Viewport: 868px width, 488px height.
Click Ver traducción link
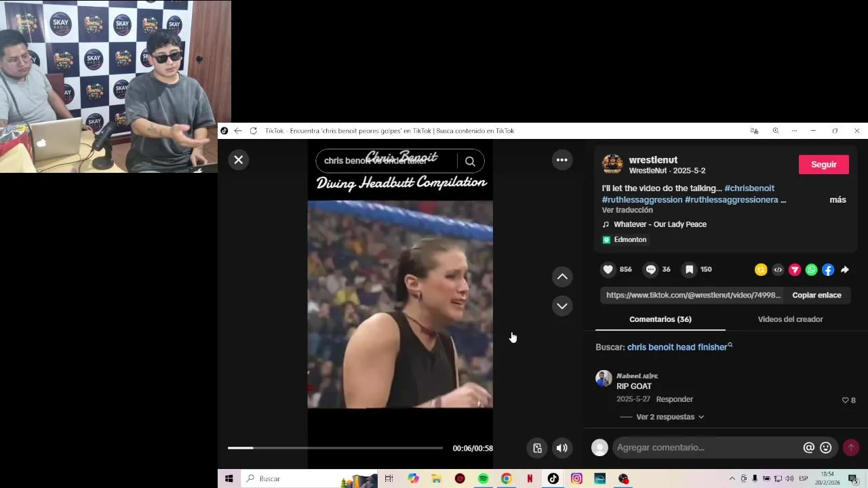(627, 210)
